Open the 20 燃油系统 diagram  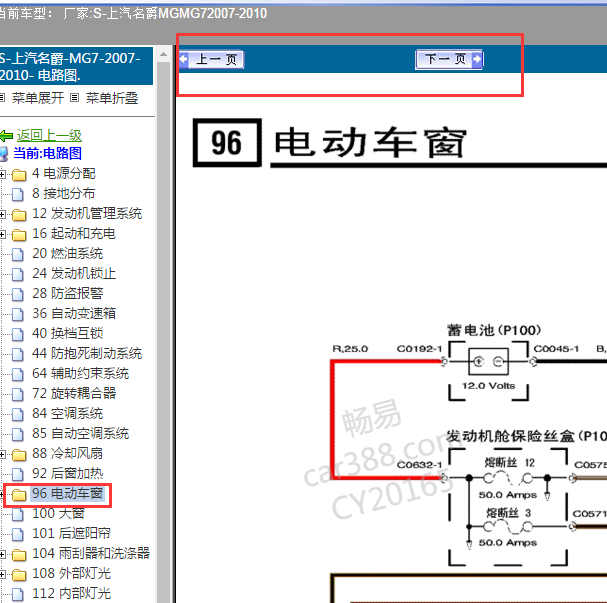point(67,254)
